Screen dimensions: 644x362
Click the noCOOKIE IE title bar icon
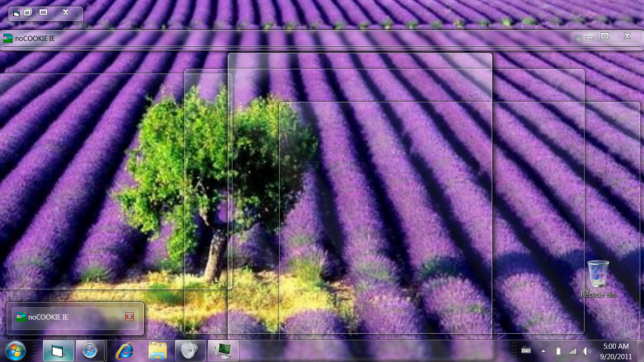click(x=8, y=38)
